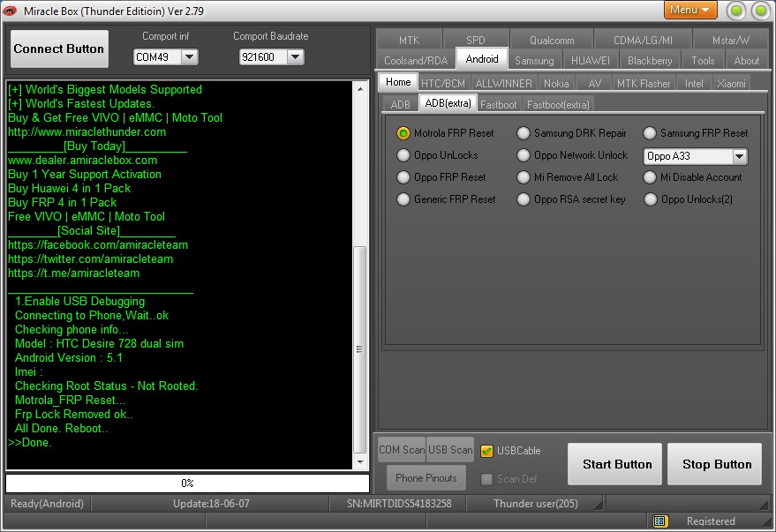Image resolution: width=776 pixels, height=532 pixels.
Task: Open the About tab
Action: click(x=746, y=60)
